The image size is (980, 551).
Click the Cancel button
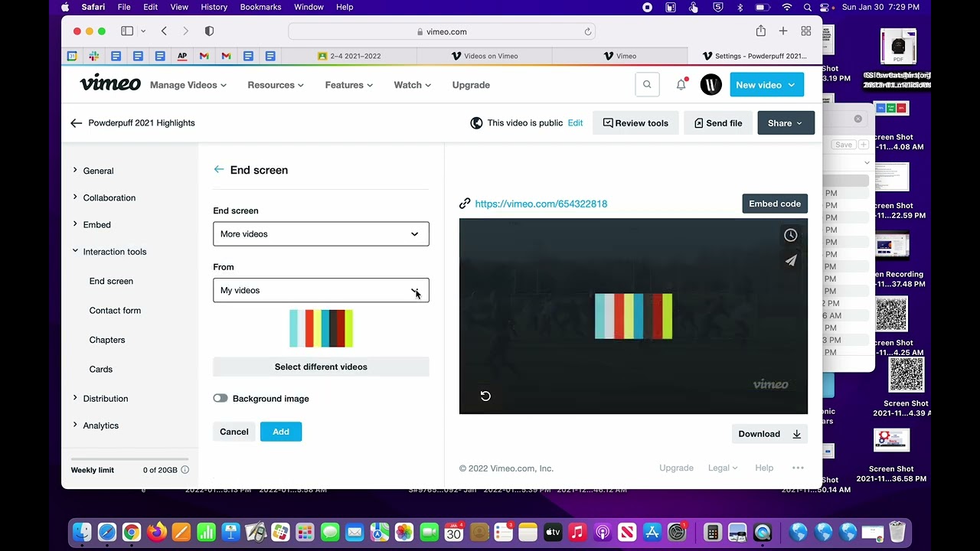234,432
